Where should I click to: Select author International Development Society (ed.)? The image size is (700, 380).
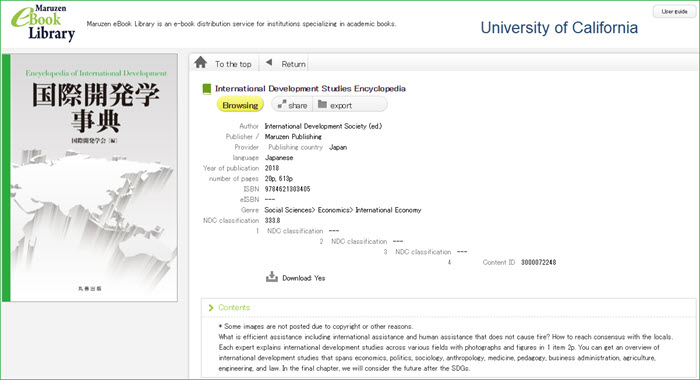point(323,126)
